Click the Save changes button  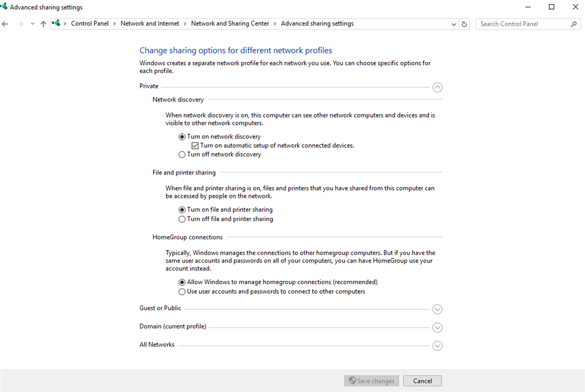point(371,381)
